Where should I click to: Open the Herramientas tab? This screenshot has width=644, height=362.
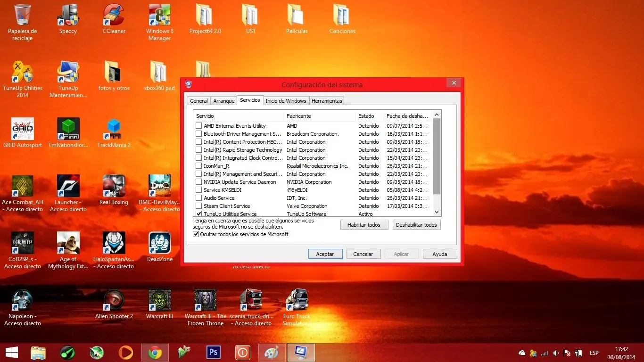327,101
